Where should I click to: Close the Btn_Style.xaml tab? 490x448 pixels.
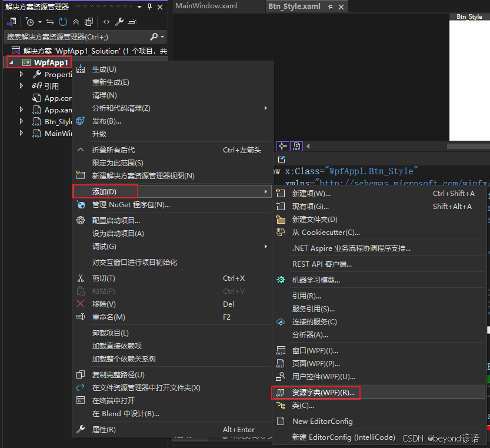click(x=341, y=7)
